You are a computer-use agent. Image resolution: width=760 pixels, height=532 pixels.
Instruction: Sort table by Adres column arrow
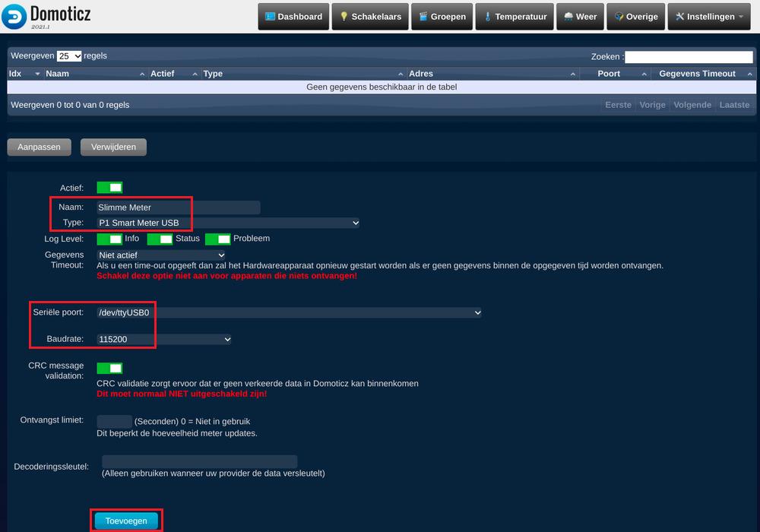point(573,74)
